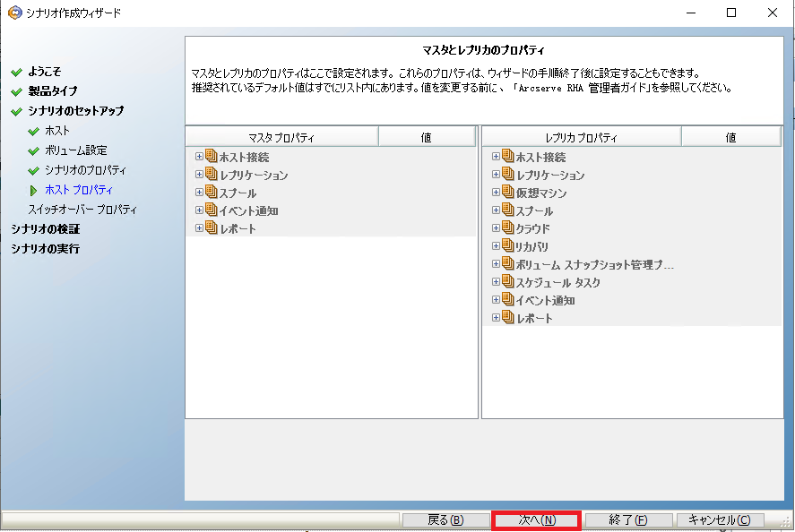
Task: Expand replica スプール node
Action: 496,210
